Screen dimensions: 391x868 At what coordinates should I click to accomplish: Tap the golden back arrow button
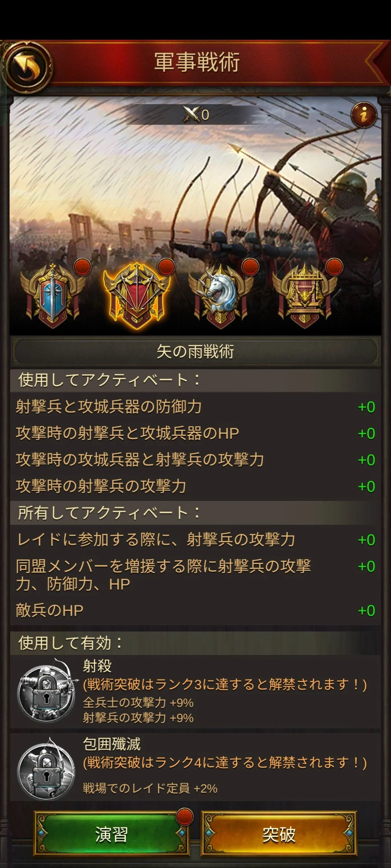pyautogui.click(x=28, y=66)
